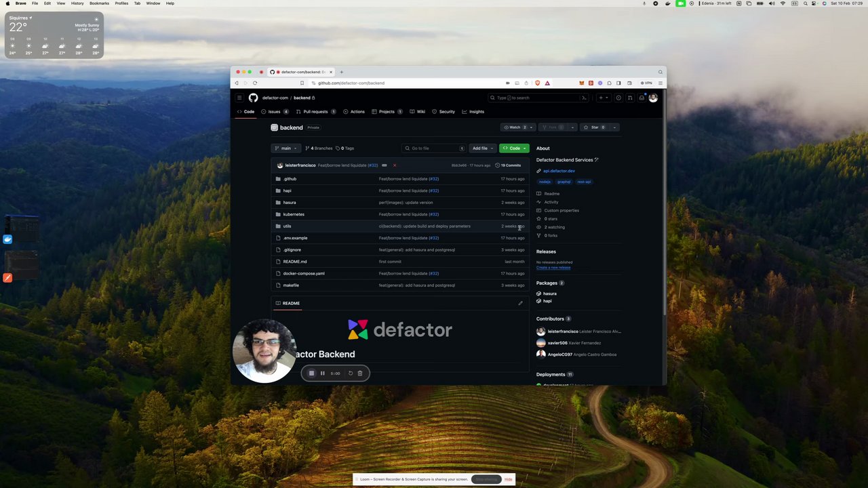Open the 4 Branches link
Image resolution: width=868 pixels, height=488 pixels.
tap(319, 148)
